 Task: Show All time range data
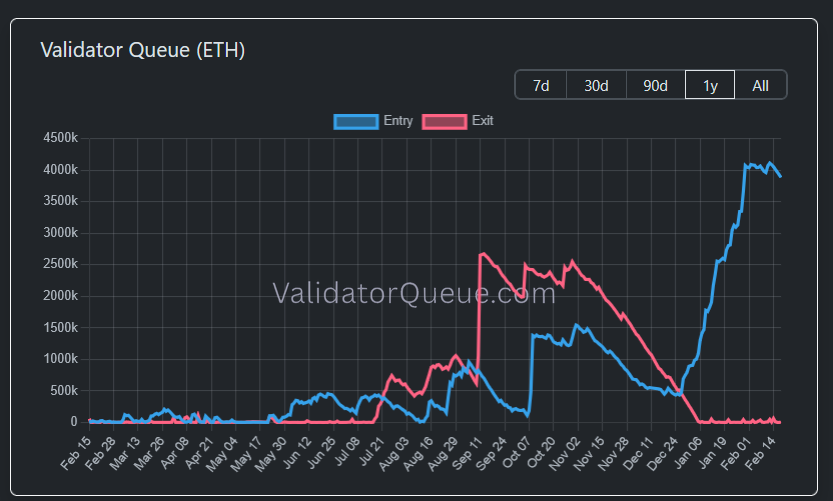tap(760, 85)
